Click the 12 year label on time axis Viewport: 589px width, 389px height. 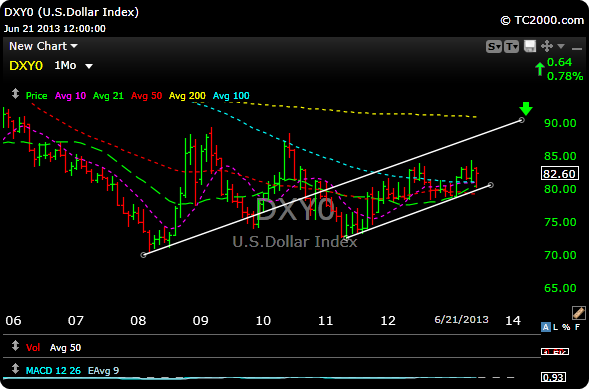(388, 321)
